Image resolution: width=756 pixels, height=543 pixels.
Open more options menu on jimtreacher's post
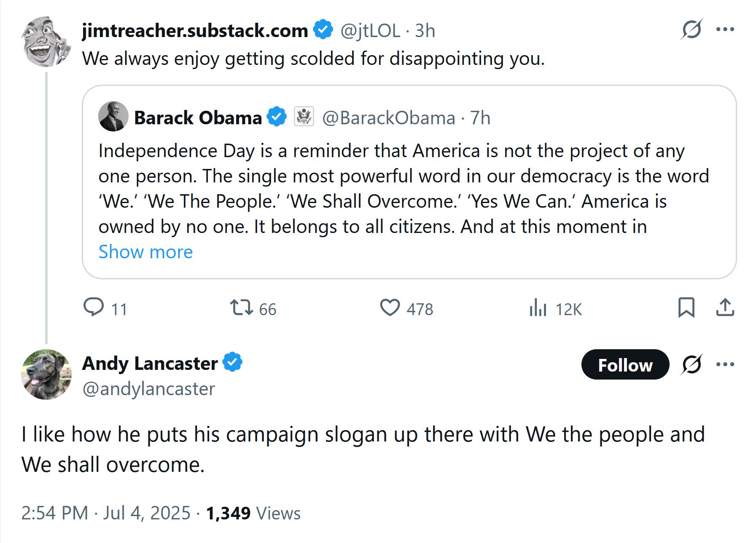point(725,29)
